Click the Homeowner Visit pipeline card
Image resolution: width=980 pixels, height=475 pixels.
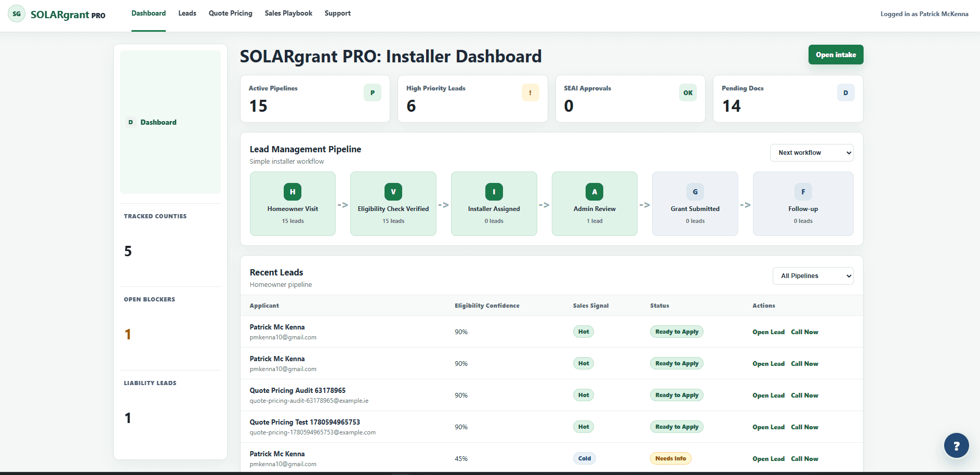click(293, 204)
